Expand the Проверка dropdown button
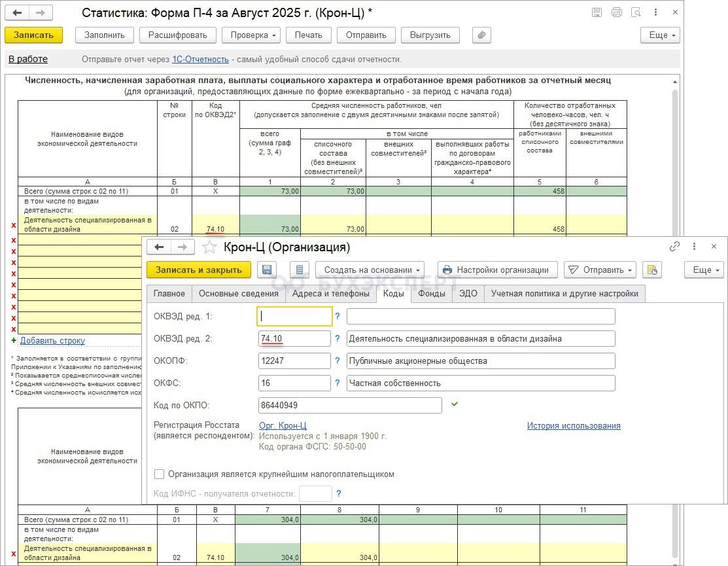 (x=251, y=35)
